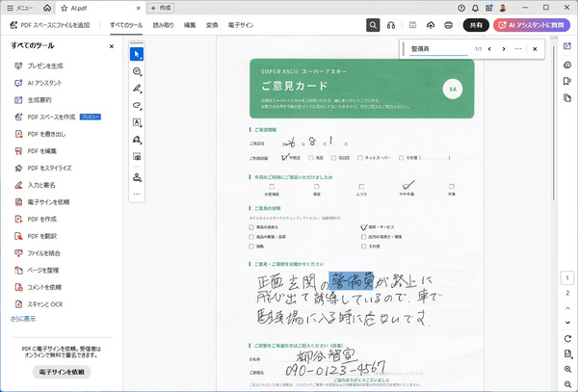Go to next search result
The width and height of the screenshot is (578, 392).
pos(504,49)
